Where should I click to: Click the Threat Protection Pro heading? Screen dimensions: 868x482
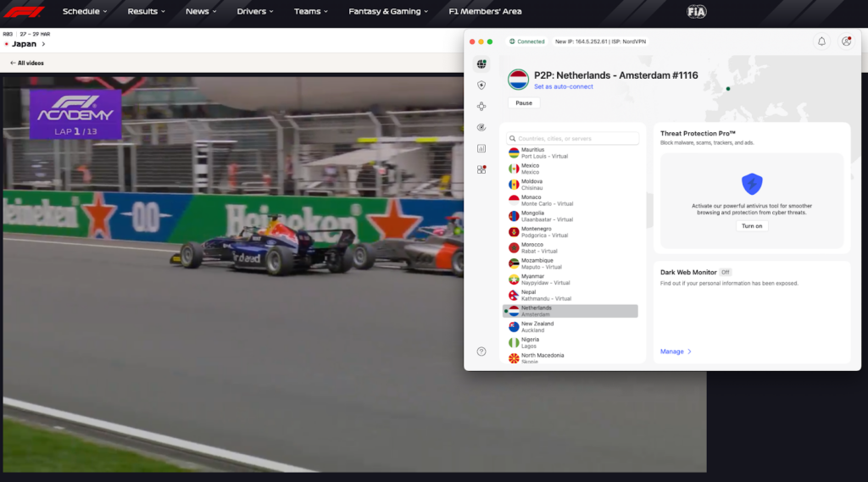click(698, 133)
